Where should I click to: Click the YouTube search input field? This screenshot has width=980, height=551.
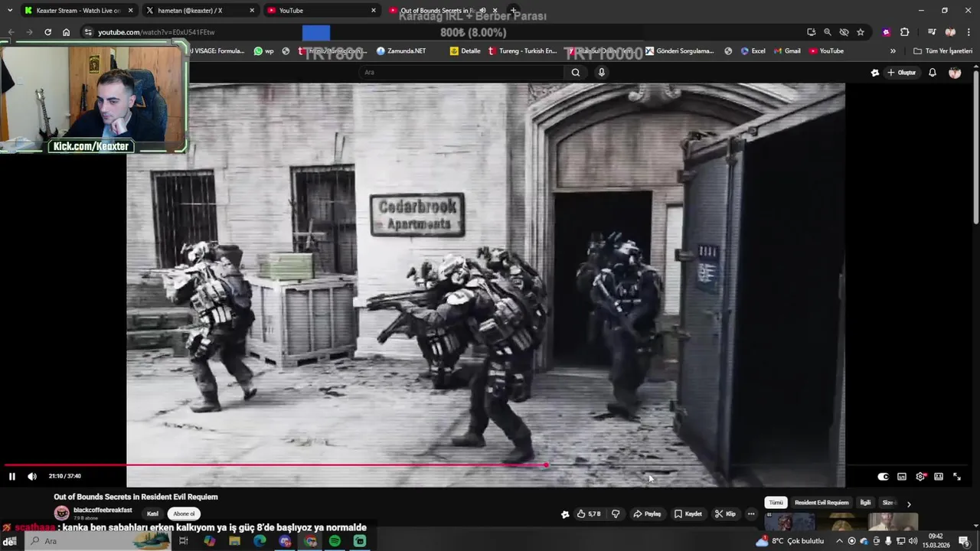(x=462, y=72)
